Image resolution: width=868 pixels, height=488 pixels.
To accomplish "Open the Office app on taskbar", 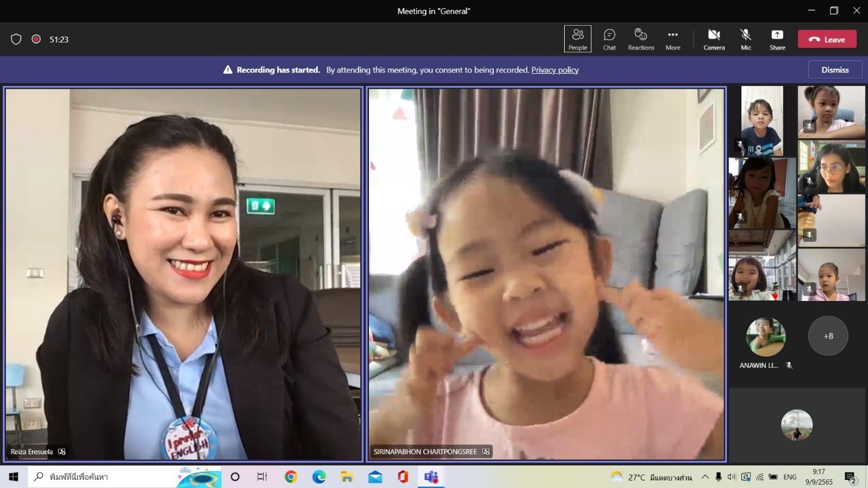I will [403, 477].
